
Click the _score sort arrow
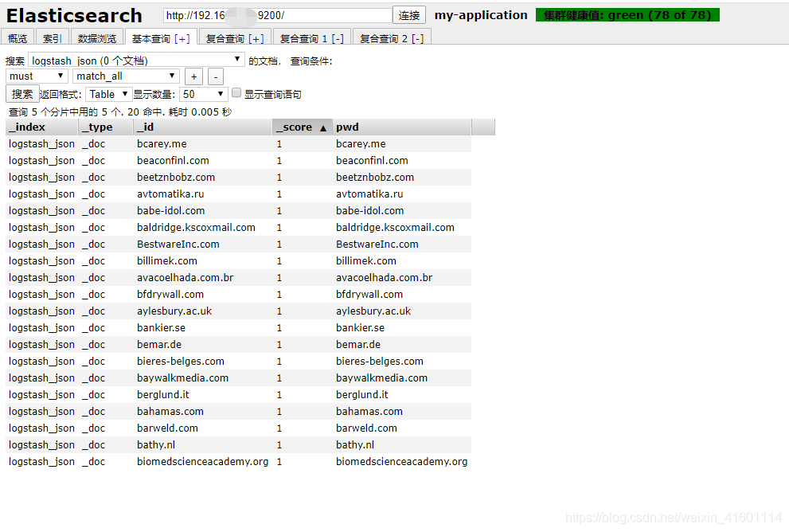323,128
